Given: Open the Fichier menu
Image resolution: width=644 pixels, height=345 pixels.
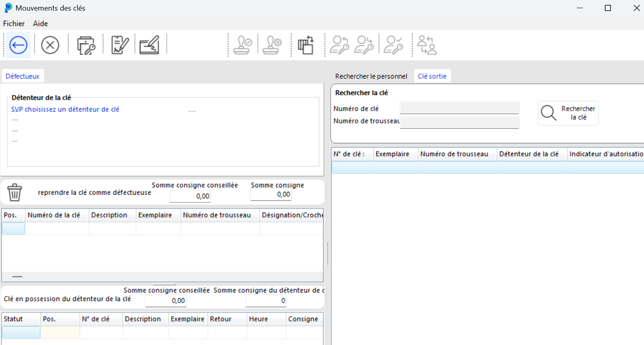Looking at the screenshot, I should click(14, 24).
